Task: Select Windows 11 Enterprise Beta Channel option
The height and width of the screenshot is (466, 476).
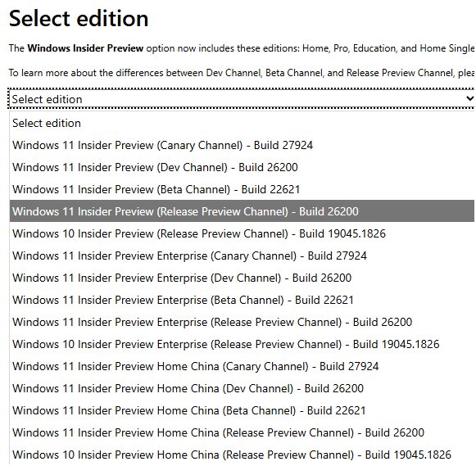Action: [242, 300]
